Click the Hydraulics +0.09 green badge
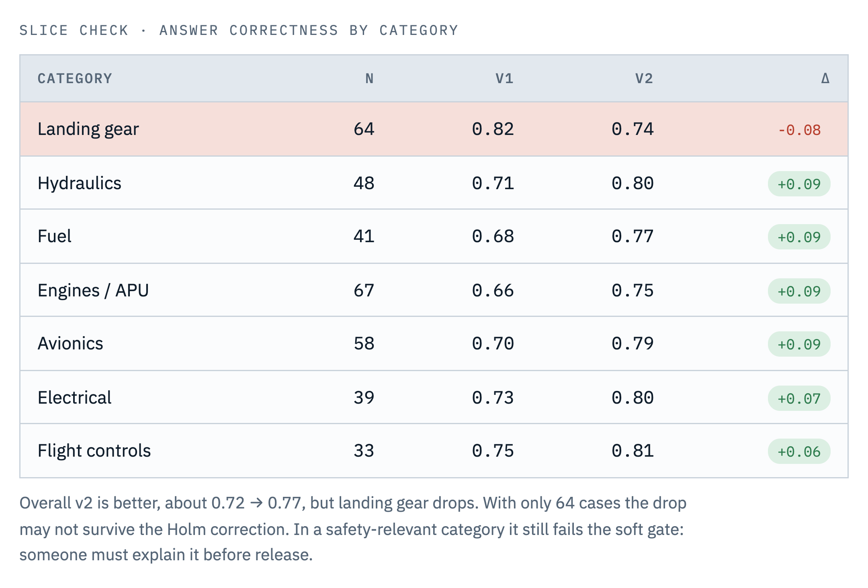868x588 pixels. tap(799, 184)
